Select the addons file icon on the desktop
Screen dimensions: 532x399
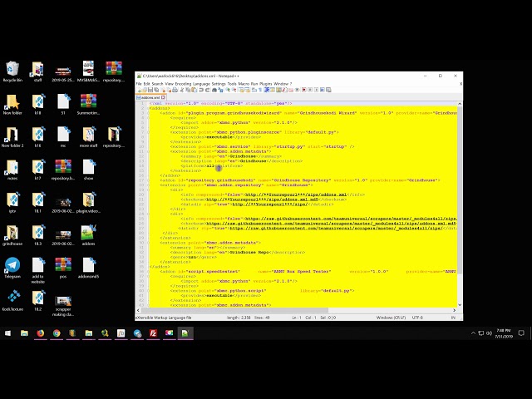(x=88, y=235)
